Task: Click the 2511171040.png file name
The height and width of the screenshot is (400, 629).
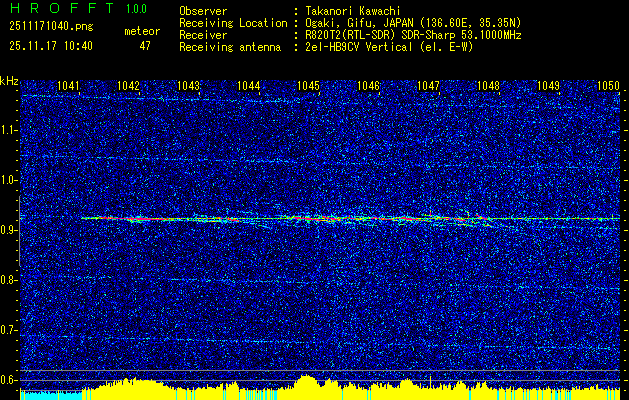Action: [48, 24]
